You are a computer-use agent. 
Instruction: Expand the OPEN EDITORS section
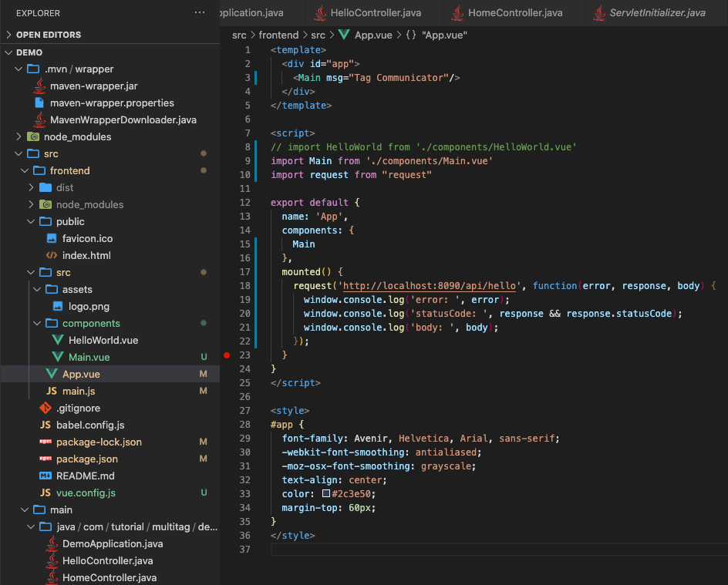pos(8,35)
